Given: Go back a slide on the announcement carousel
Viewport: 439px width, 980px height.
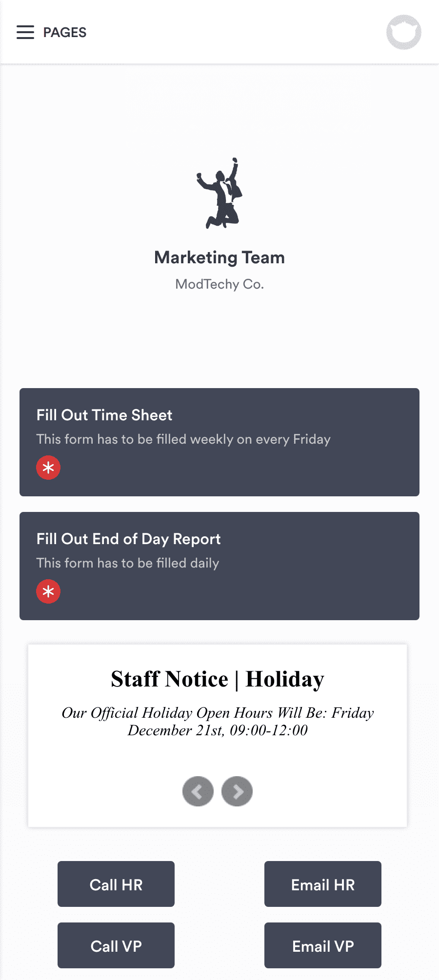Looking at the screenshot, I should [x=198, y=791].
